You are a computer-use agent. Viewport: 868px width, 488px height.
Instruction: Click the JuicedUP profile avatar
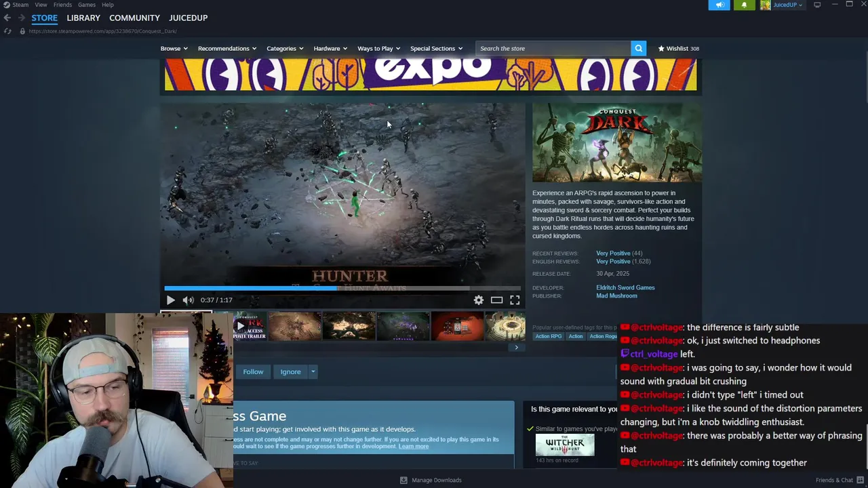(765, 5)
